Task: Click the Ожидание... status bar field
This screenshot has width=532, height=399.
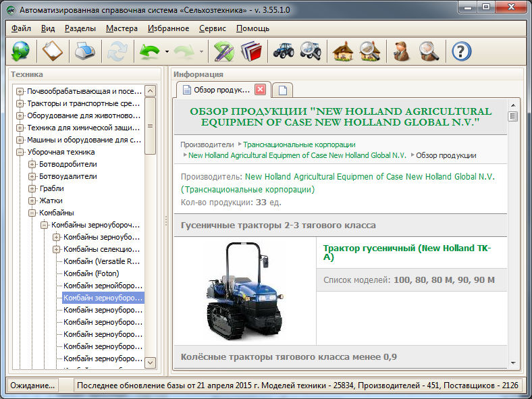Action: (32, 385)
